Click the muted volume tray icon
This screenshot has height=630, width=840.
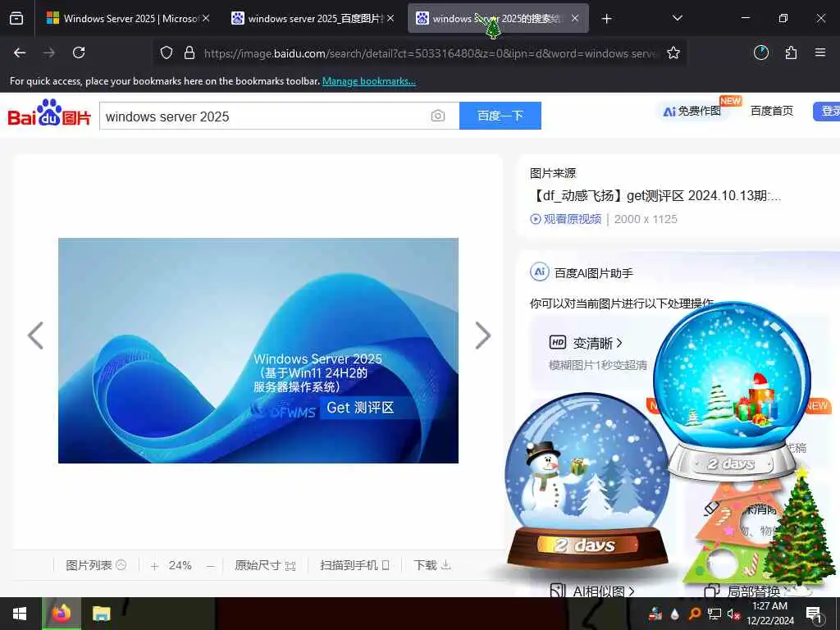point(733,614)
